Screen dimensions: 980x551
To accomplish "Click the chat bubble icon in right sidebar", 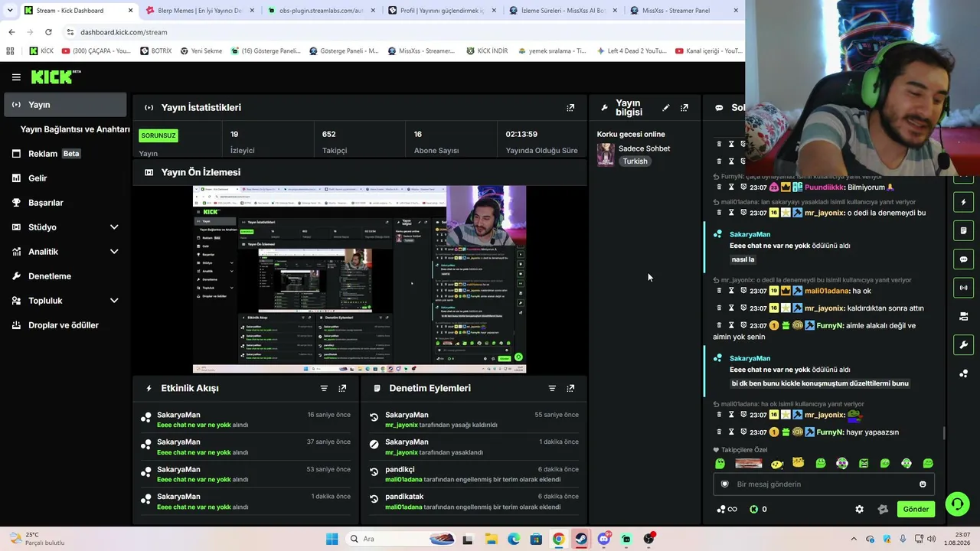I will [963, 259].
